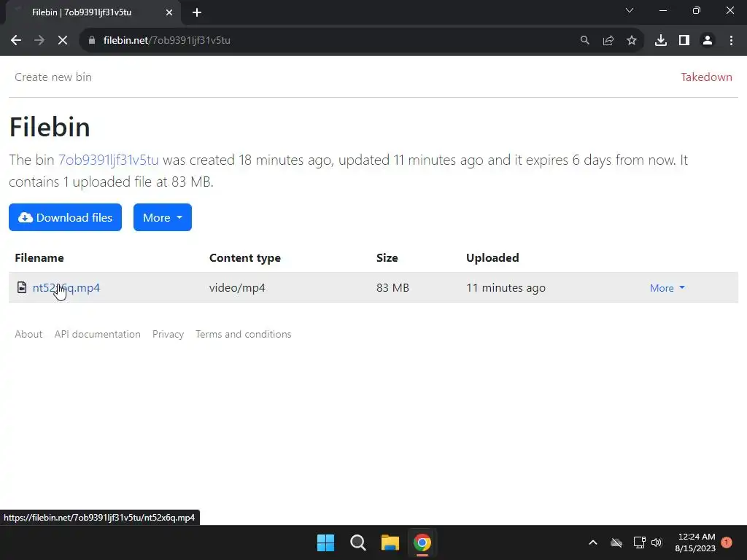Open Windows taskbar search

click(357, 542)
